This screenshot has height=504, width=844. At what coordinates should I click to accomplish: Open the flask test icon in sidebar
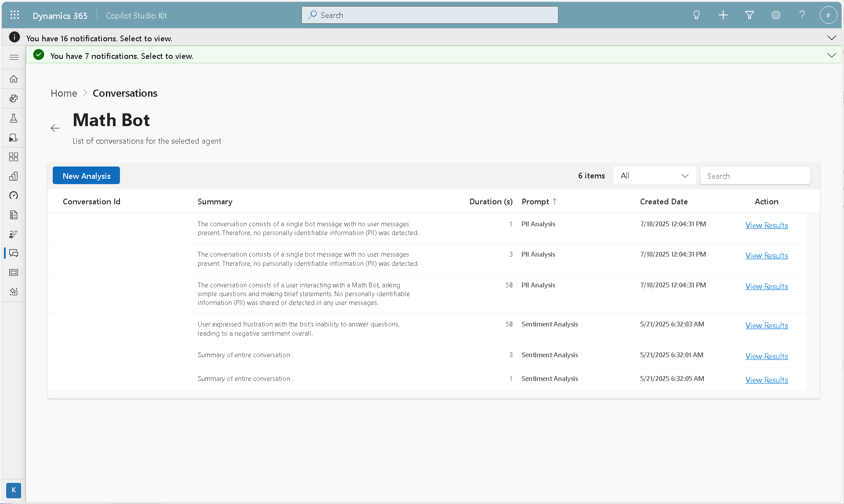tap(14, 118)
